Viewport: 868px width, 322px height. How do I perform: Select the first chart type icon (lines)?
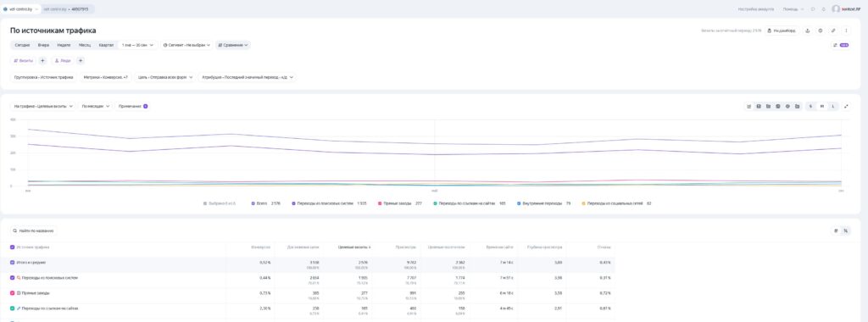coord(749,106)
